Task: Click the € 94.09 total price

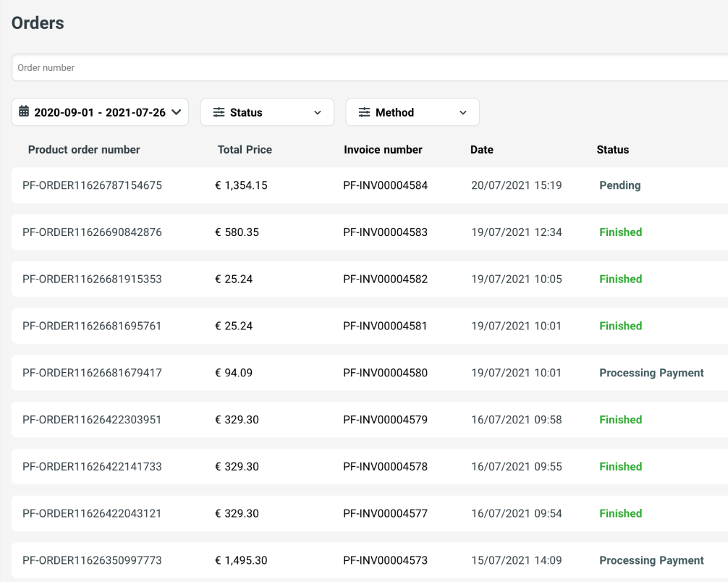Action: 234,373
